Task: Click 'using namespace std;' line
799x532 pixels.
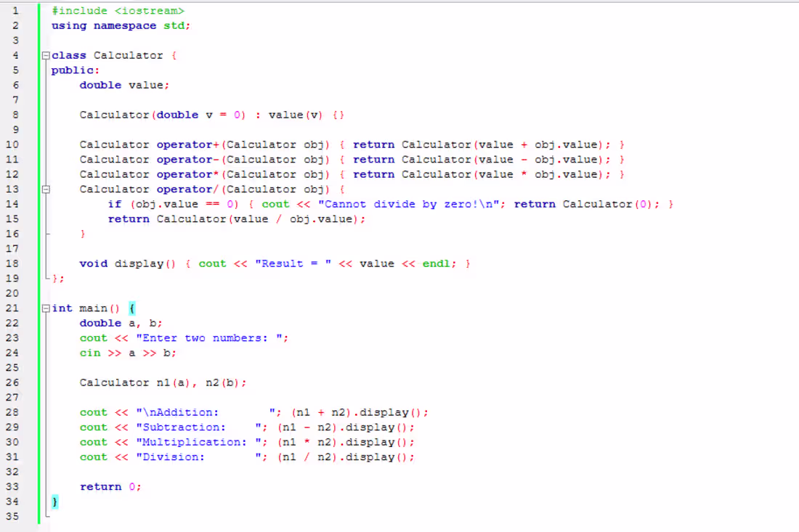Action: point(121,26)
